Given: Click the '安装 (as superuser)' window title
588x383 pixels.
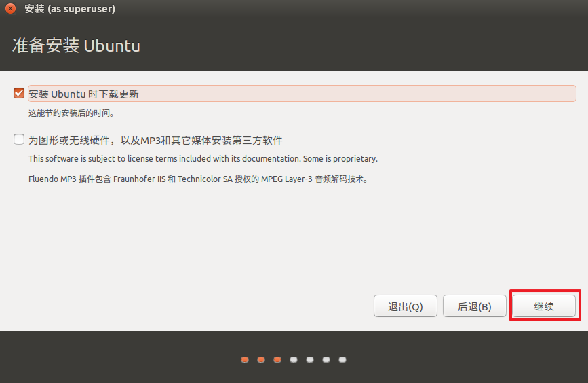Looking at the screenshot, I should click(x=70, y=9).
